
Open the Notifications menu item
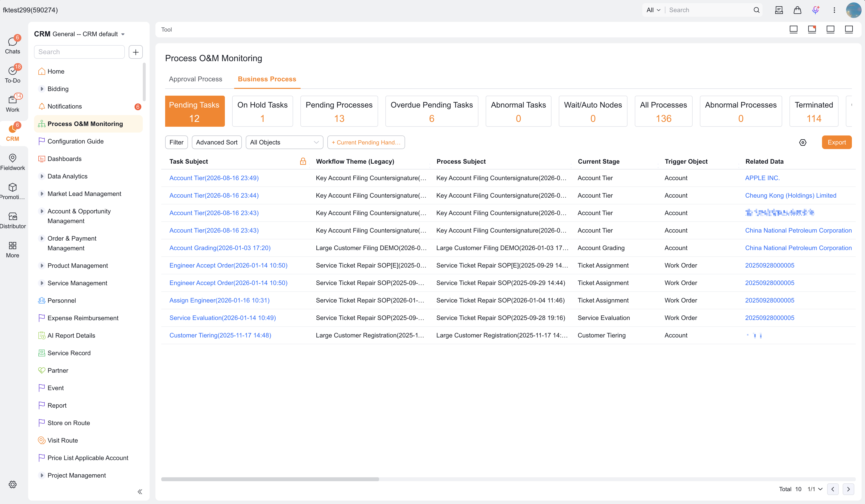(x=89, y=106)
